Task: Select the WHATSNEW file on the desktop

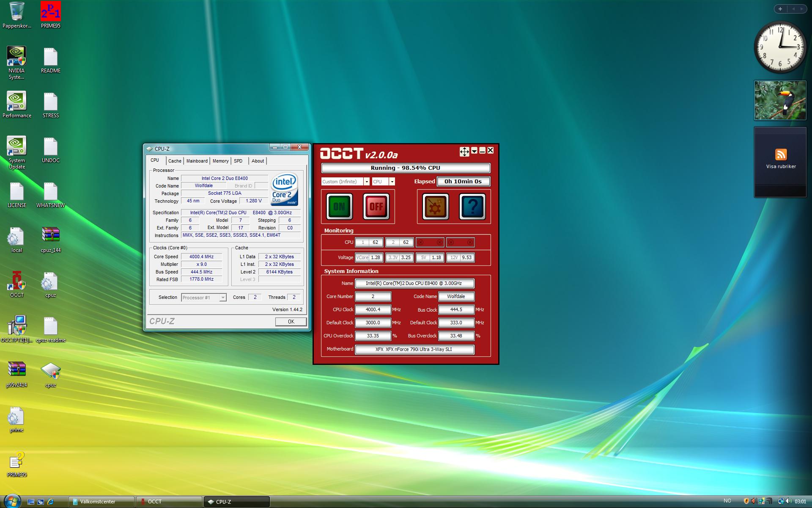Action: 50,195
